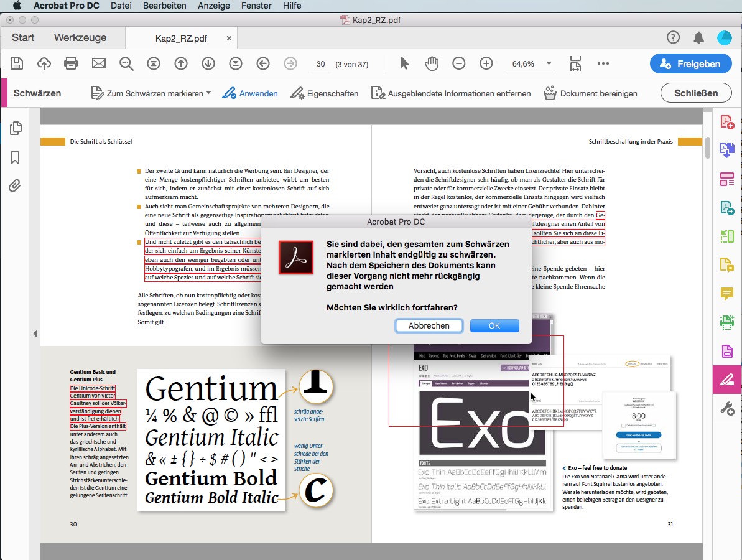Open the search magnifier tool
Viewport: 742px width, 560px height.
click(x=126, y=63)
